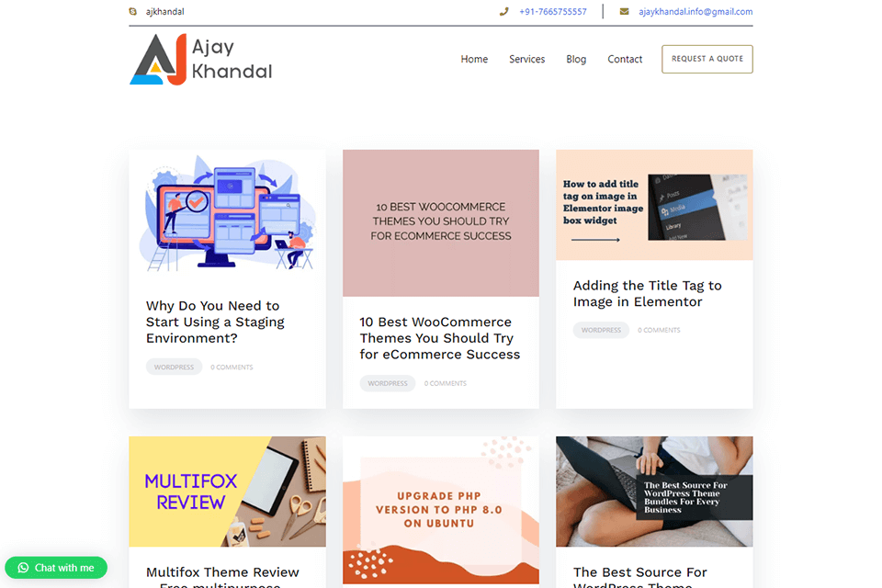Click the Request a Quote button
The width and height of the screenshot is (882, 588).
(707, 59)
